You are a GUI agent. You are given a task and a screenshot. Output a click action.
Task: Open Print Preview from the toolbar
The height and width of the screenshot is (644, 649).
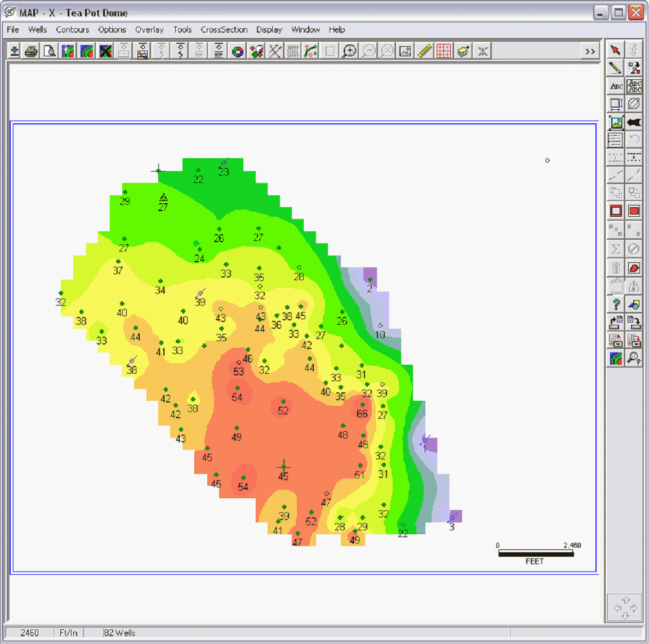50,51
